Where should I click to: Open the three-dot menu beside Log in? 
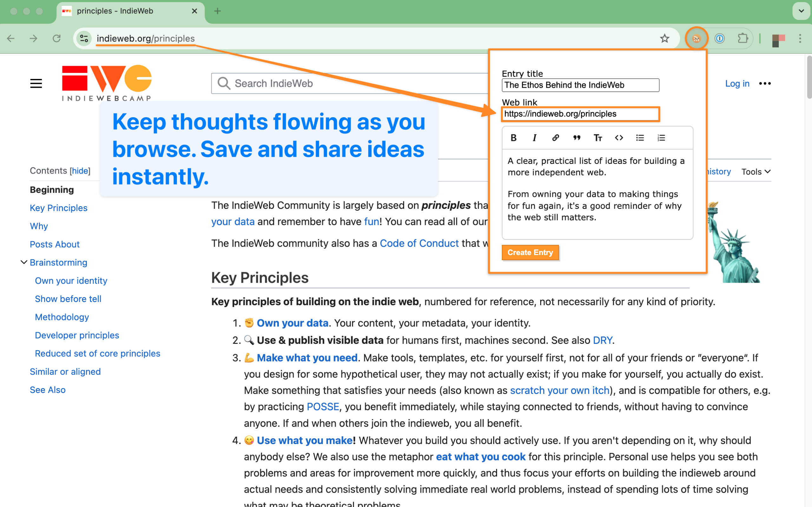[765, 83]
